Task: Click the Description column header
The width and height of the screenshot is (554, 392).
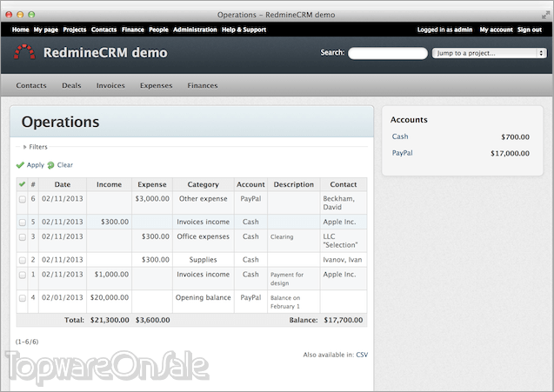Action: click(x=294, y=184)
